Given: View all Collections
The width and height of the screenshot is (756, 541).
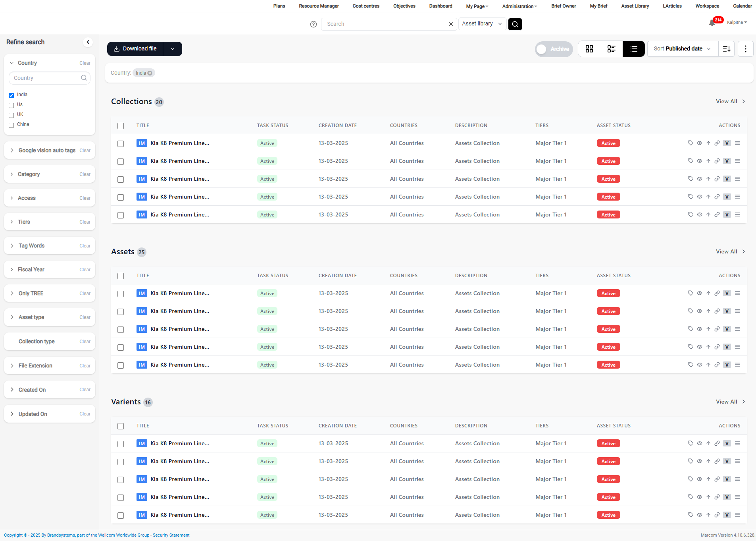Looking at the screenshot, I should pos(731,101).
